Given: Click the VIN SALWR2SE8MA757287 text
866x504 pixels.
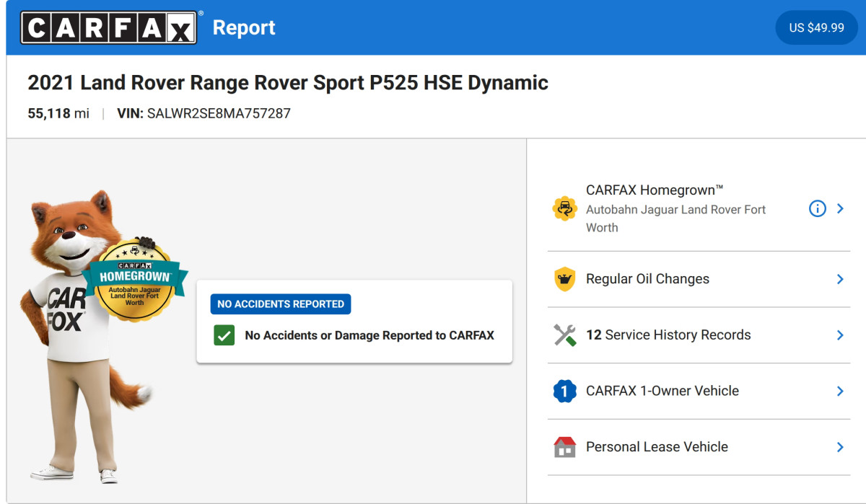Looking at the screenshot, I should pos(204,113).
